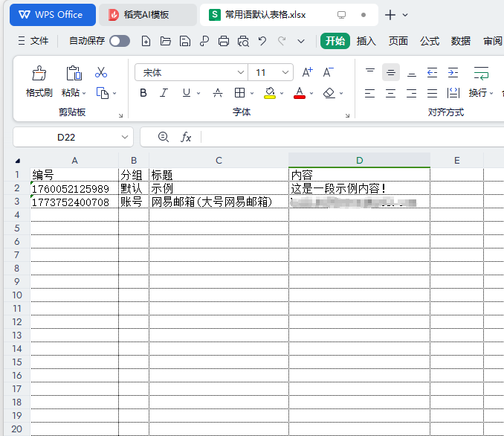Switch to the Page (页面) ribbon tab

coord(398,41)
